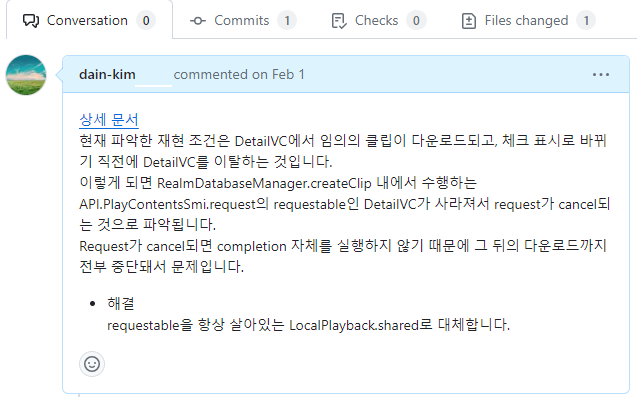This screenshot has width=637, height=397.
Task: Click the text 'LocalPlayback.shared'
Action: pos(354,325)
